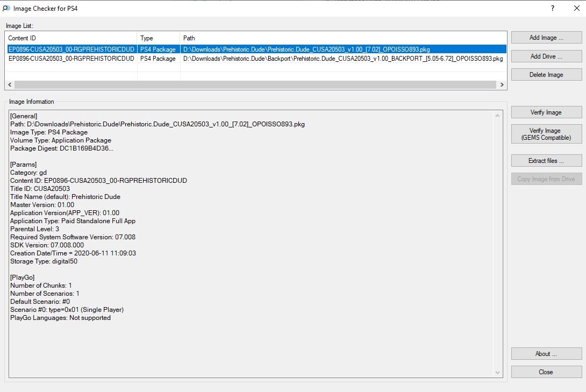The image size is (586, 392).
Task: Click the Application Version(APP_VER): 01.00 line
Action: [65, 213]
